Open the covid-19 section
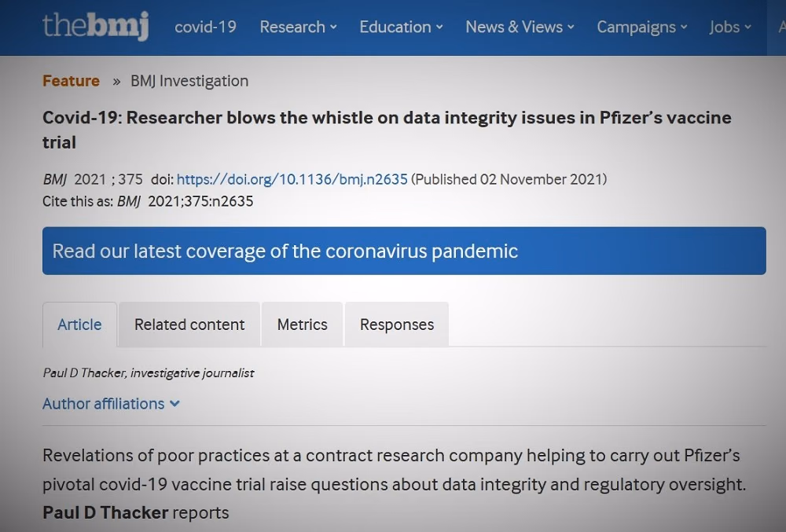The width and height of the screenshot is (786, 532). tap(205, 27)
